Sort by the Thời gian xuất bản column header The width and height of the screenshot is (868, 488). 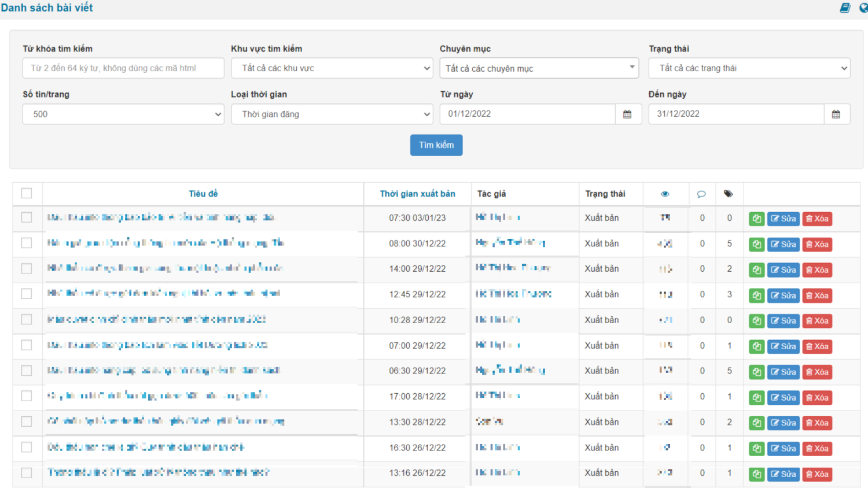coord(417,194)
